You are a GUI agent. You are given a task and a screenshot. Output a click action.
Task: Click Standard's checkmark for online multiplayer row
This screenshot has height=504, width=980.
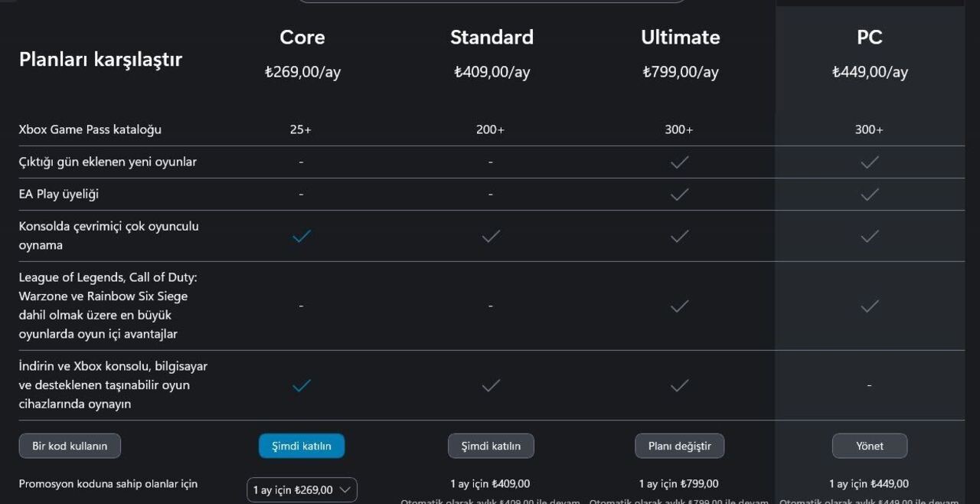point(491,236)
